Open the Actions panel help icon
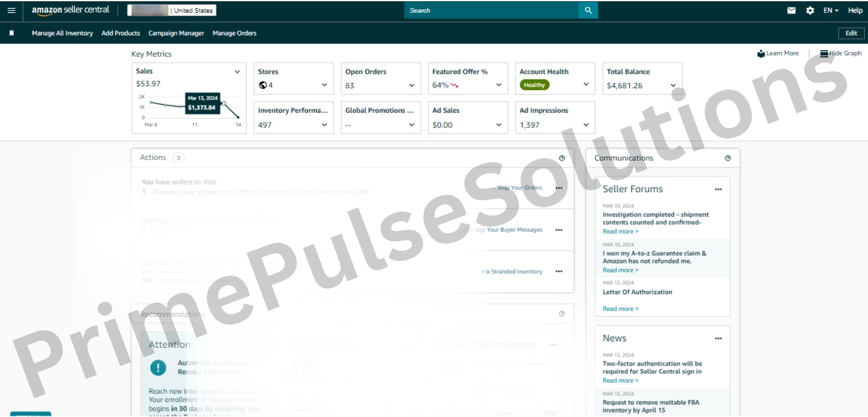 click(562, 158)
